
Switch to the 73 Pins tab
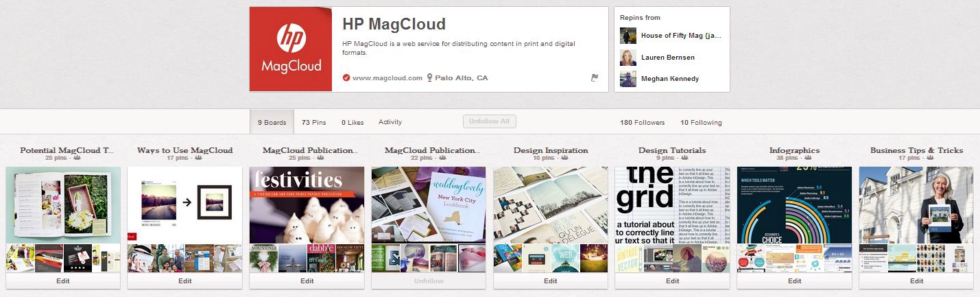tap(314, 122)
